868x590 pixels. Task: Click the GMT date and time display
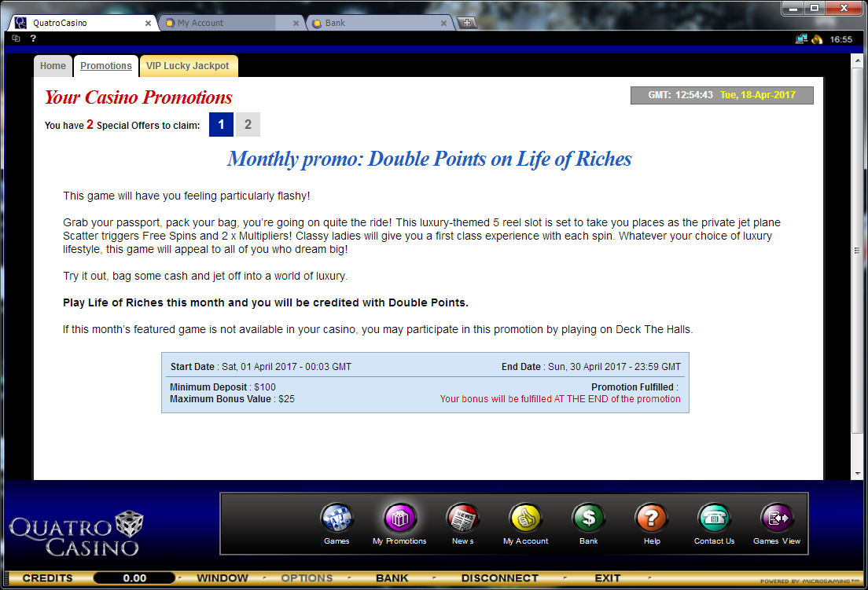click(722, 95)
